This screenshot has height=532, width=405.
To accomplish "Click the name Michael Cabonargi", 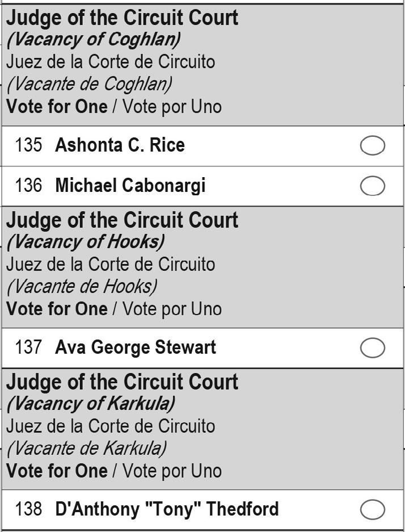I will (x=130, y=186).
